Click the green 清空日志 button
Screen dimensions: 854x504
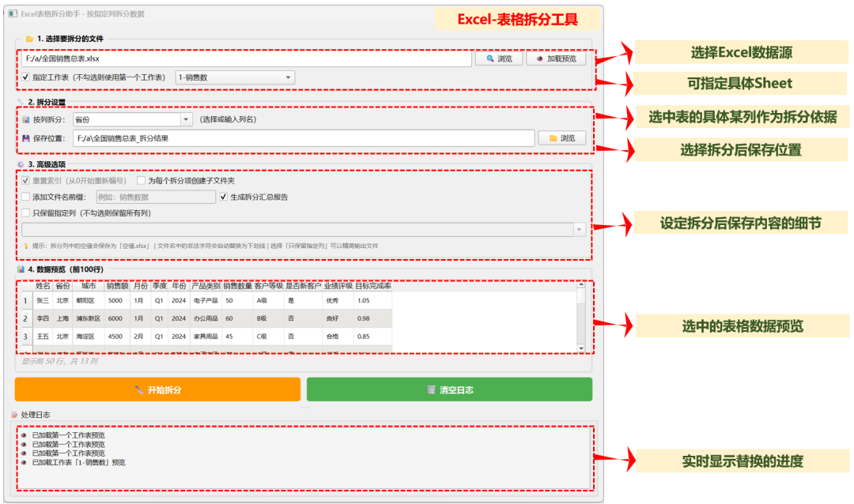(449, 389)
